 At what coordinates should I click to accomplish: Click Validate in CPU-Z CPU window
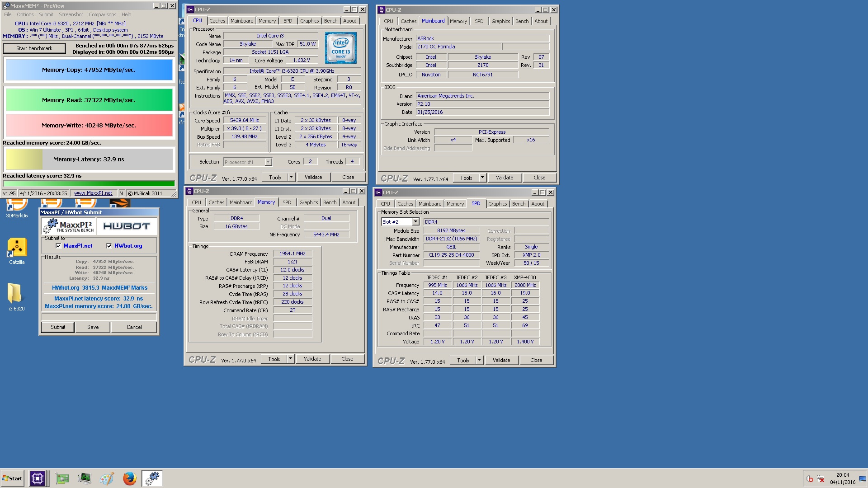coord(313,177)
